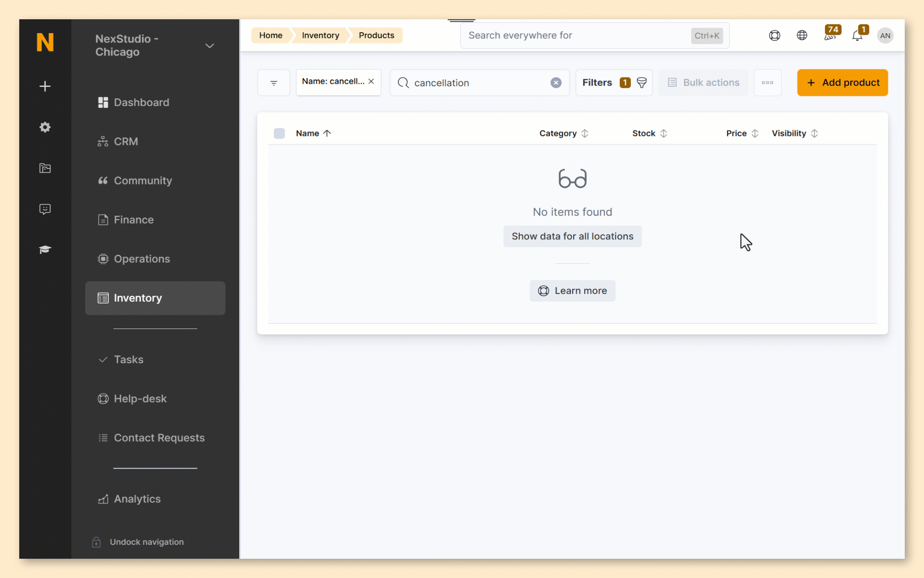This screenshot has width=924, height=578.
Task: Open Community in the navigation
Action: tap(155, 180)
